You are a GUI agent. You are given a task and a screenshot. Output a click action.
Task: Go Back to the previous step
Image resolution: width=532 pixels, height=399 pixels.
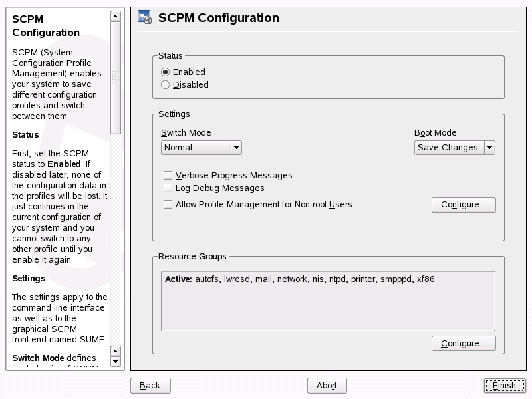[150, 386]
